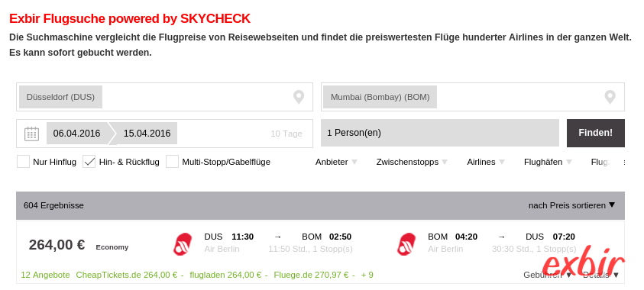Open the nach Preis sortieren sorting menu
Viewport: 644px width, 290px height.
click(x=571, y=205)
